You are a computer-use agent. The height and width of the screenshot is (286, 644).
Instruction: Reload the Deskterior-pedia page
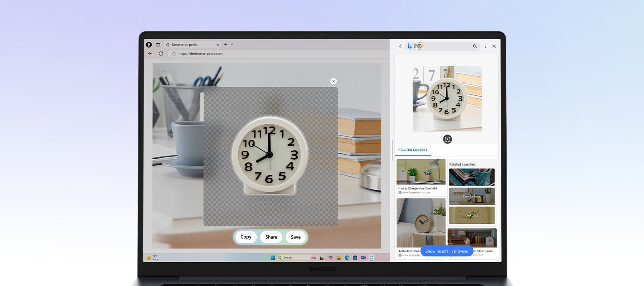click(x=161, y=54)
